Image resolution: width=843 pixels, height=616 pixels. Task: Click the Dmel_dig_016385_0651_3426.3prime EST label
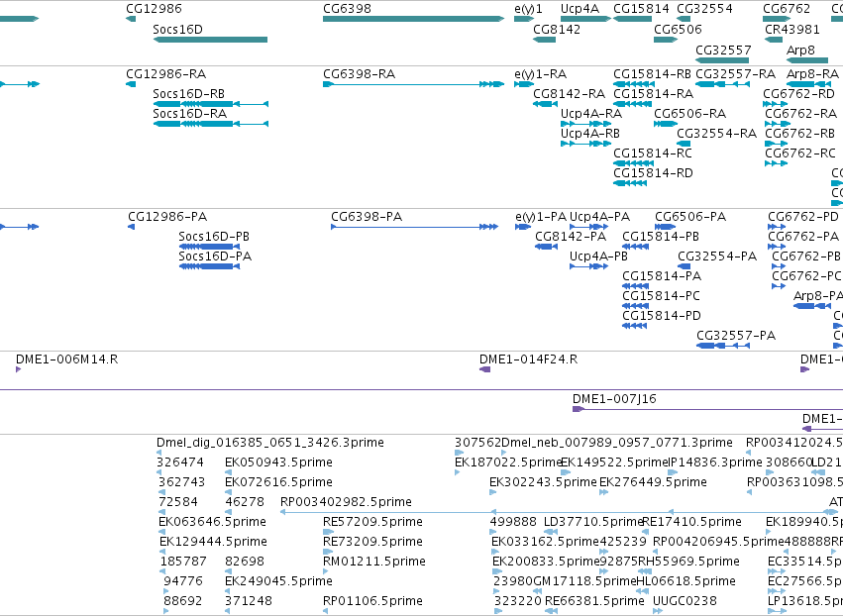(269, 443)
